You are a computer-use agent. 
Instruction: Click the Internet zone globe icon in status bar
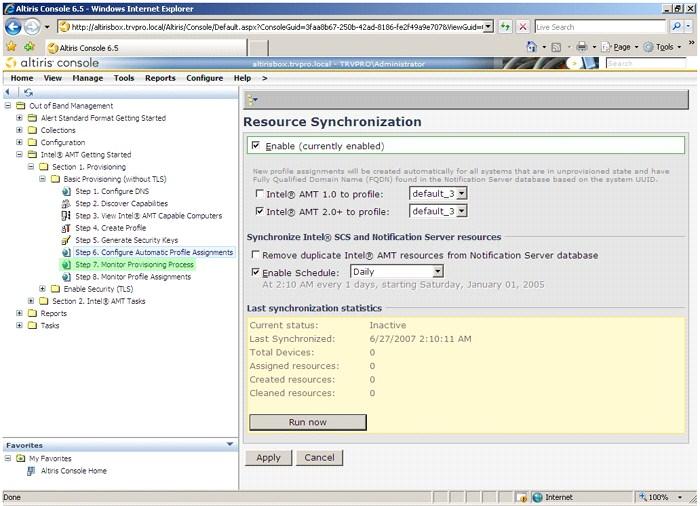(x=538, y=497)
